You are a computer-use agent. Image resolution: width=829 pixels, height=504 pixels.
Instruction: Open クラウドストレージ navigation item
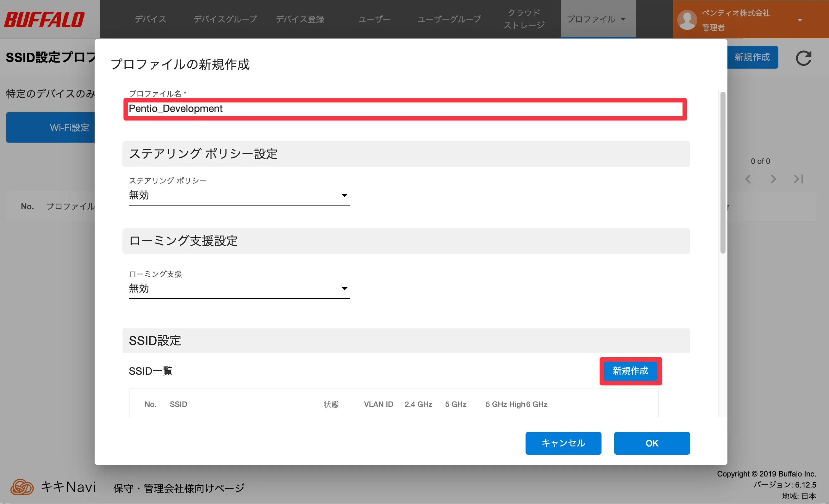pyautogui.click(x=524, y=19)
